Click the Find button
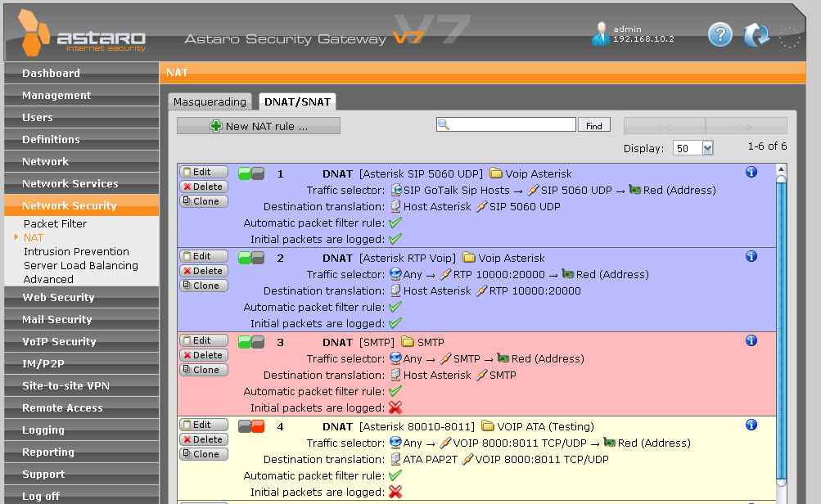The height and width of the screenshot is (504, 821). click(594, 125)
